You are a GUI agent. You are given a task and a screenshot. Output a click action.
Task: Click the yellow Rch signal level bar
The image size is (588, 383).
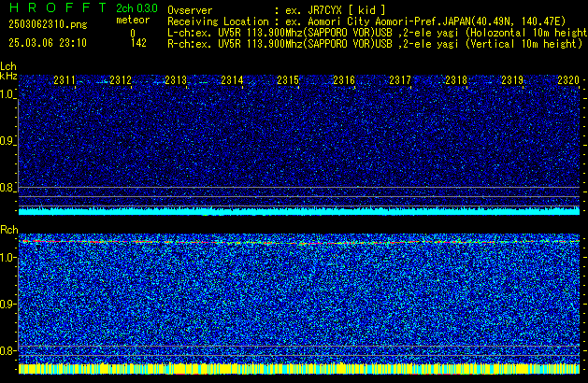(x=299, y=368)
